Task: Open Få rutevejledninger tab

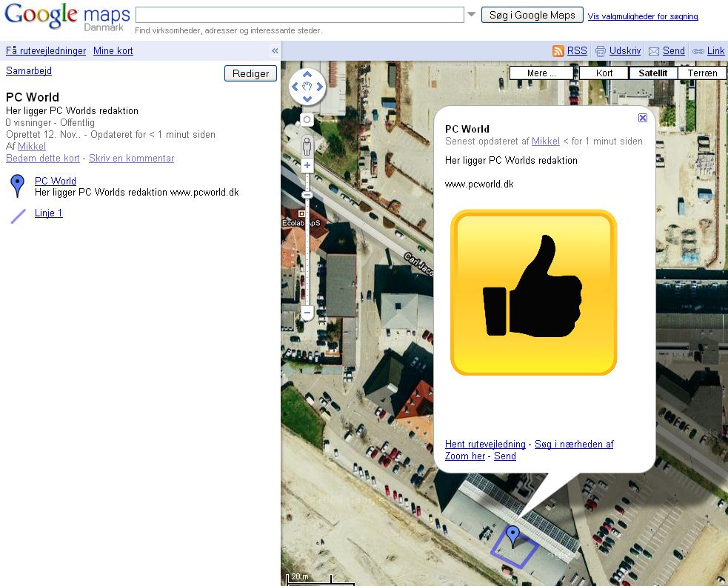Action: point(46,50)
